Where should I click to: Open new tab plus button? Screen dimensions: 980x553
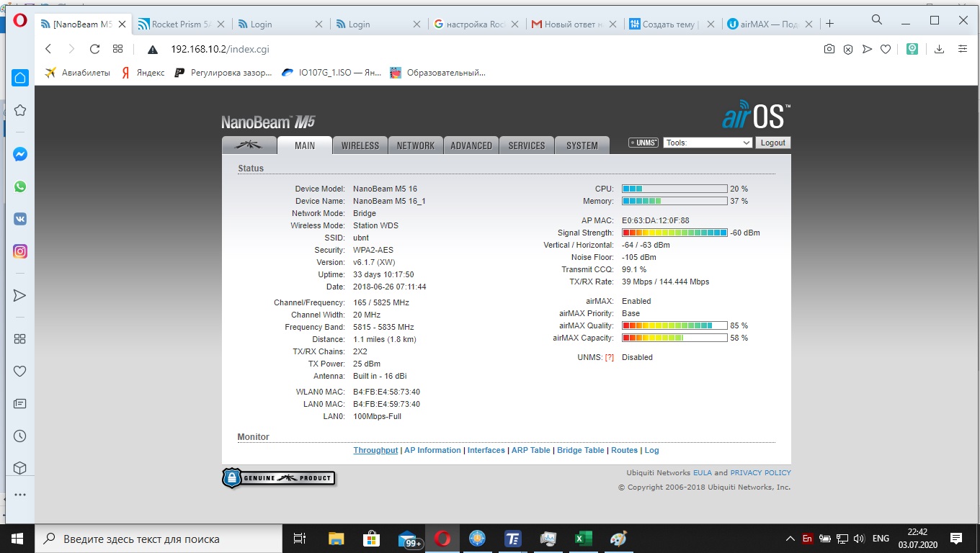(x=829, y=24)
